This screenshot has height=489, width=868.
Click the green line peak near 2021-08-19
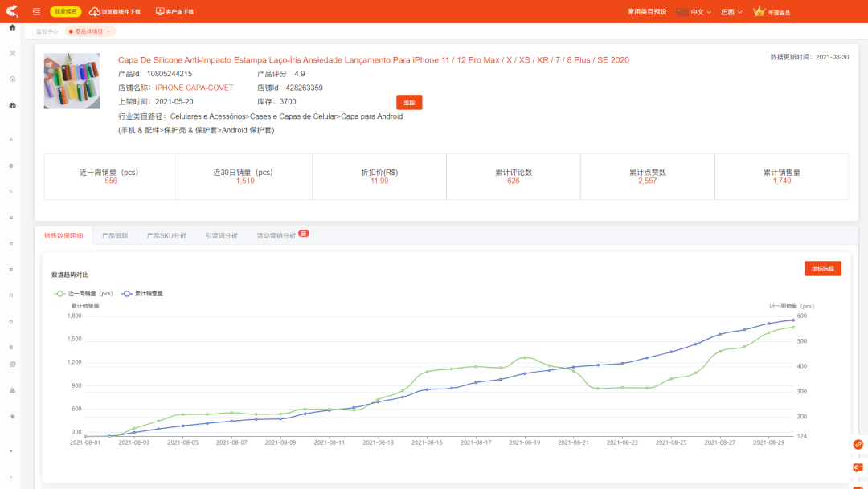(525, 357)
